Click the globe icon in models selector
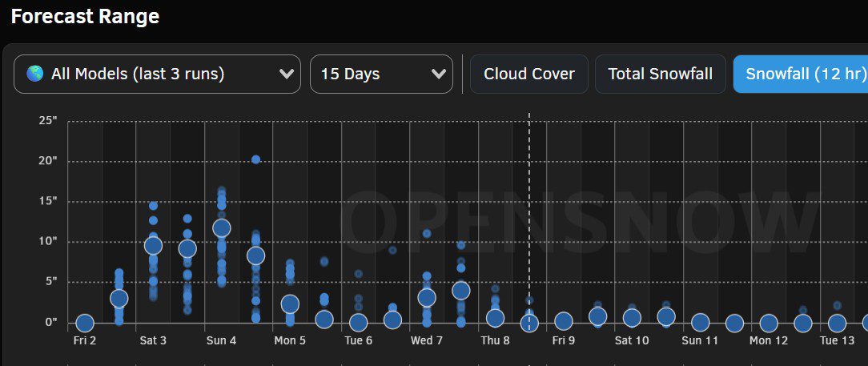This screenshot has width=868, height=366. coord(34,74)
